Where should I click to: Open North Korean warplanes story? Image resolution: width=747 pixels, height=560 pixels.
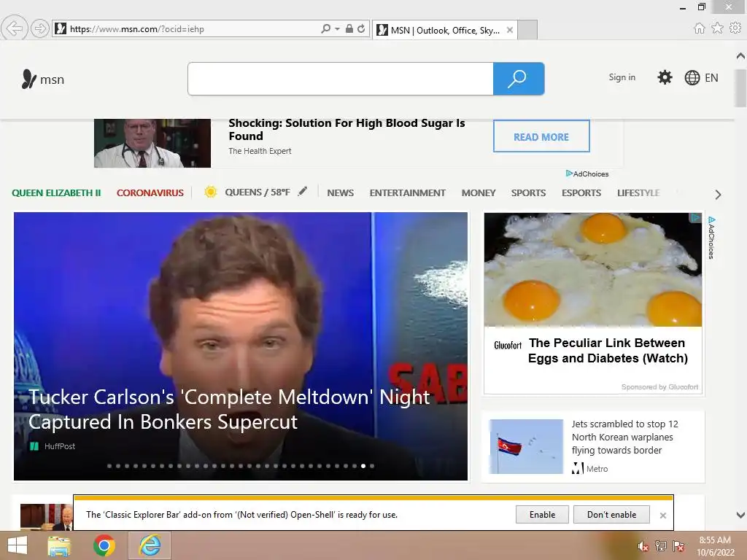tap(624, 437)
